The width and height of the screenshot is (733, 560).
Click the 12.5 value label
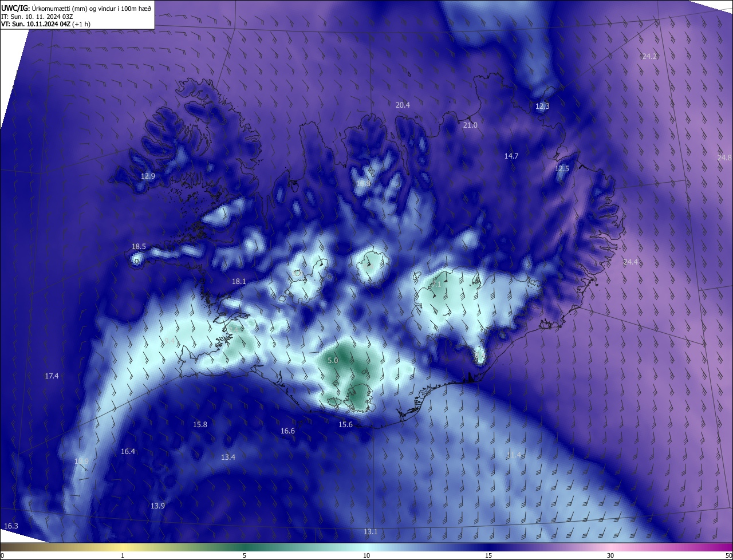pyautogui.click(x=562, y=168)
